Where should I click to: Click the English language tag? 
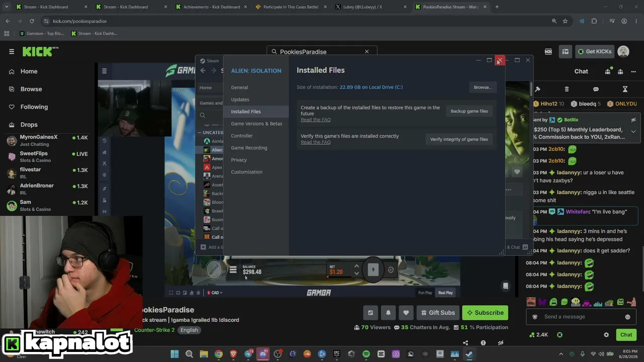pos(189,330)
